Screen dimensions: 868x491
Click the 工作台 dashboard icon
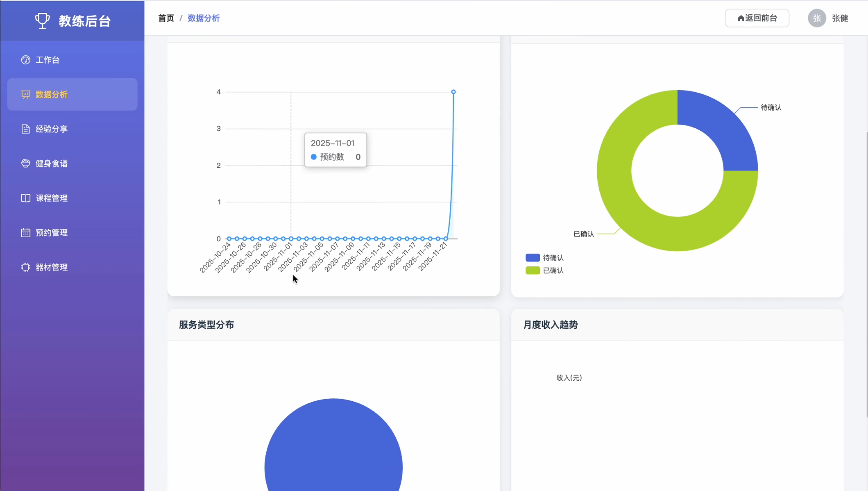point(25,60)
